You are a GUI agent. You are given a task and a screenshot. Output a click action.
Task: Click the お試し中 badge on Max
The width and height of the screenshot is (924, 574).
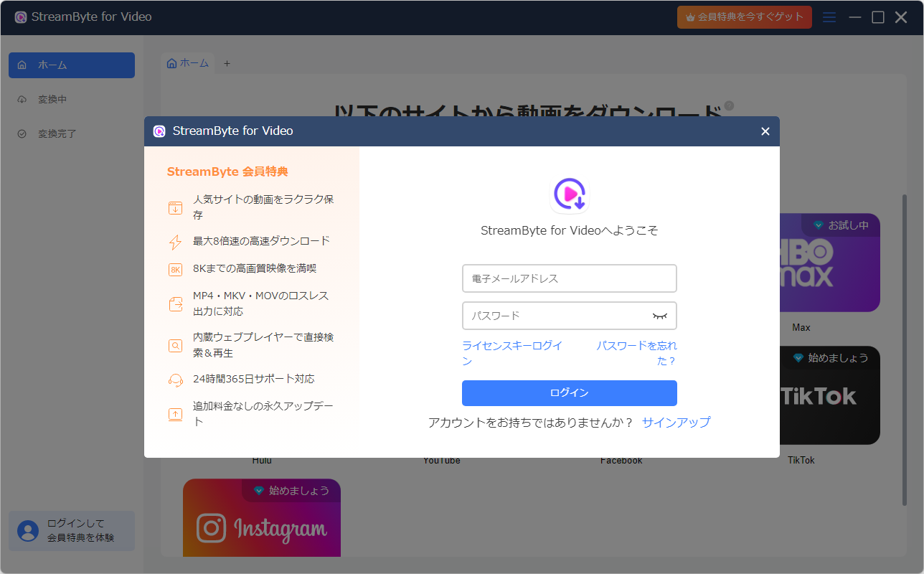click(841, 225)
